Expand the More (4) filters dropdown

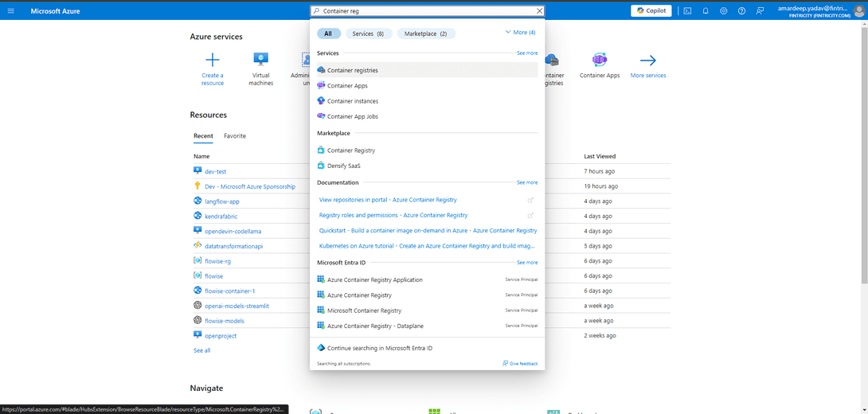coord(520,33)
